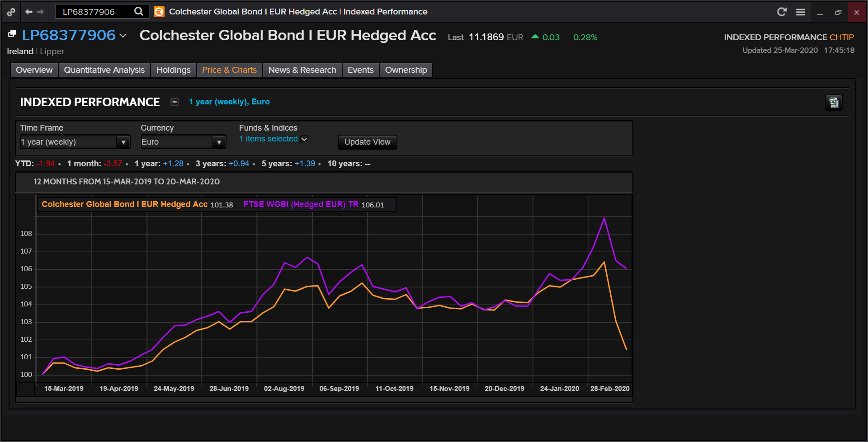
Task: Open the Time Frame dropdown
Action: point(75,142)
